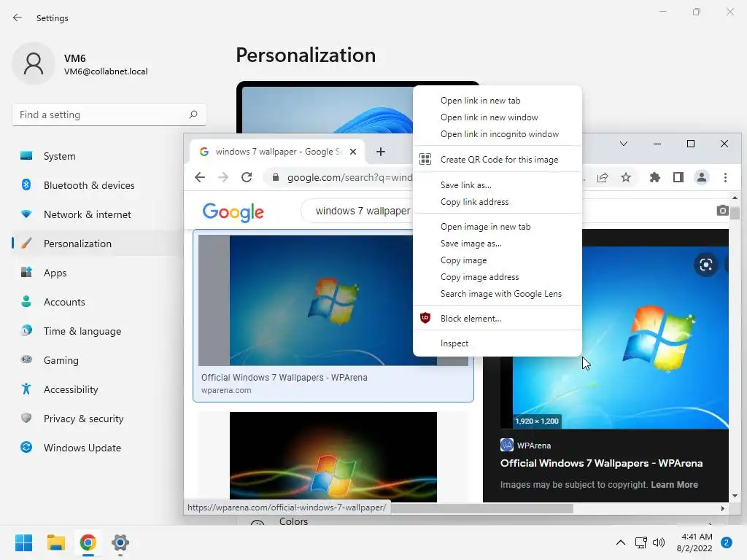The width and height of the screenshot is (747, 560).
Task: Select Create QR Code for this image
Action: coord(498,160)
